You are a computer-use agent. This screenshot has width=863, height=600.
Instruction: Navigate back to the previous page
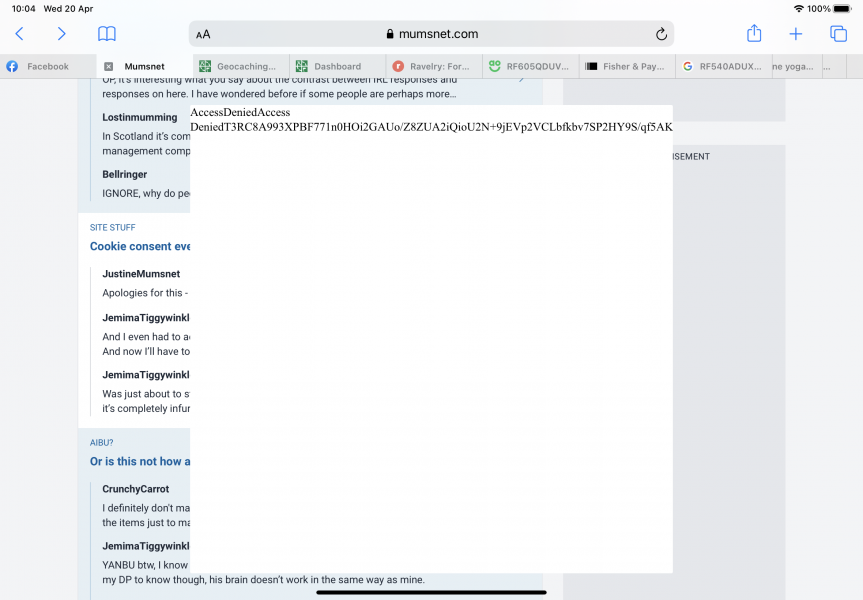coord(19,33)
